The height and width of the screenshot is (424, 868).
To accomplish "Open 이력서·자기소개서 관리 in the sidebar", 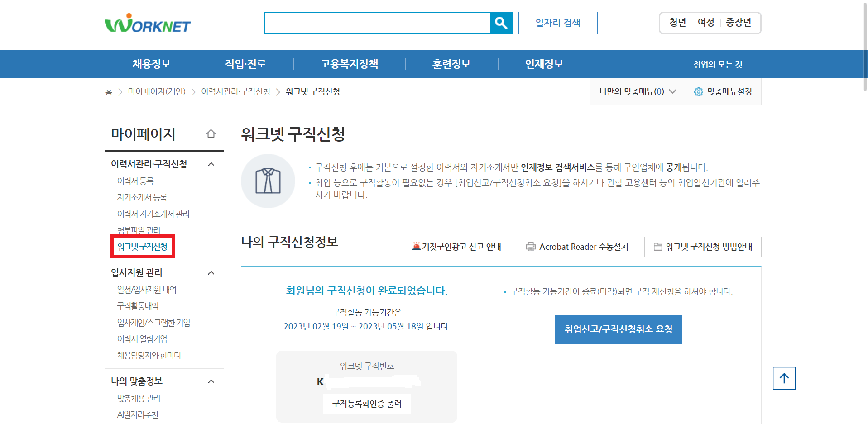I will pyautogui.click(x=153, y=214).
